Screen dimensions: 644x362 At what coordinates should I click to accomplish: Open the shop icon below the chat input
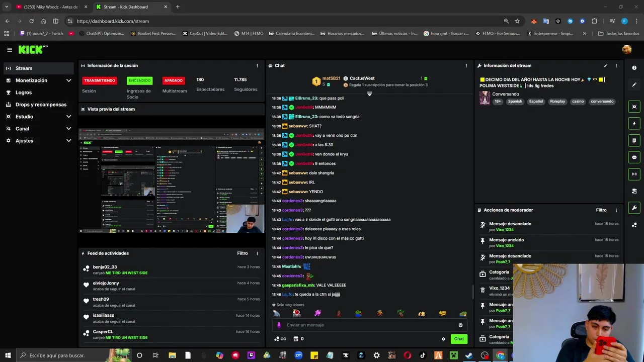pos(296,339)
